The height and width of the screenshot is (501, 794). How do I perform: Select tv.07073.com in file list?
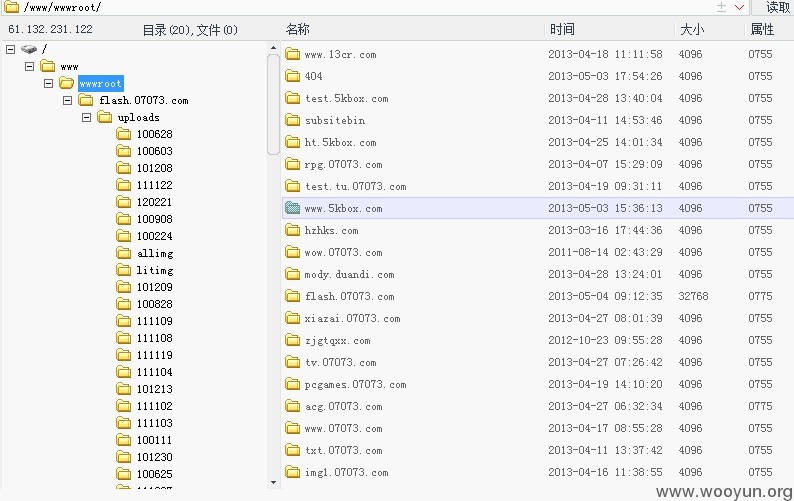[x=340, y=362]
